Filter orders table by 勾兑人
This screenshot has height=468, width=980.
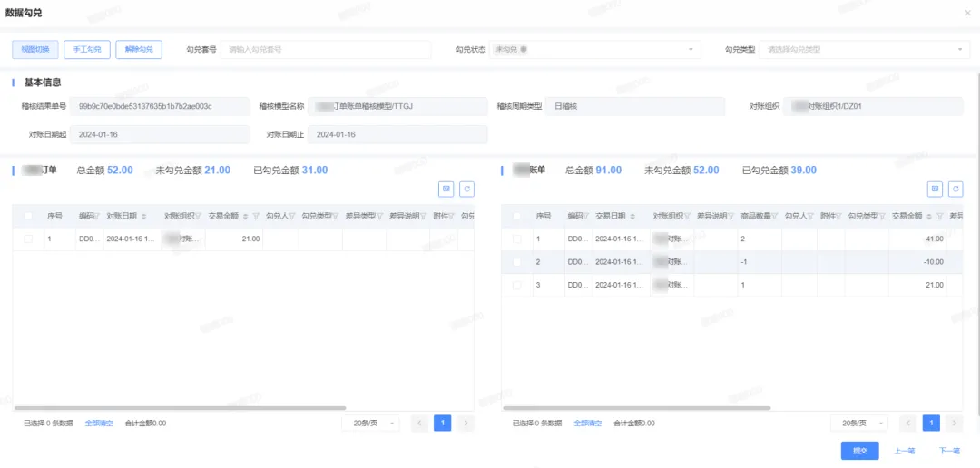coord(292,216)
